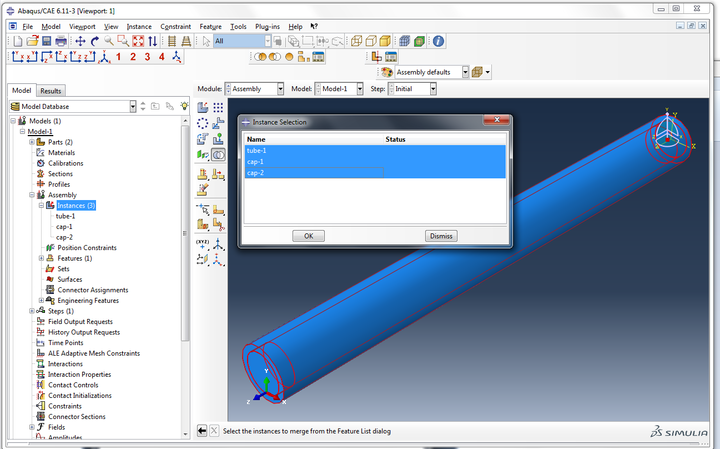Open the Feature menu
The image size is (720, 449).
point(210,27)
